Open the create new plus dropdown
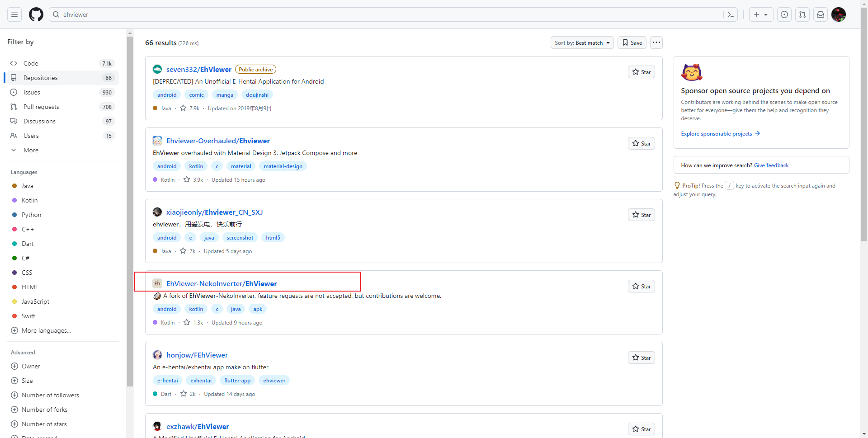The width and height of the screenshot is (868, 438). (x=761, y=14)
